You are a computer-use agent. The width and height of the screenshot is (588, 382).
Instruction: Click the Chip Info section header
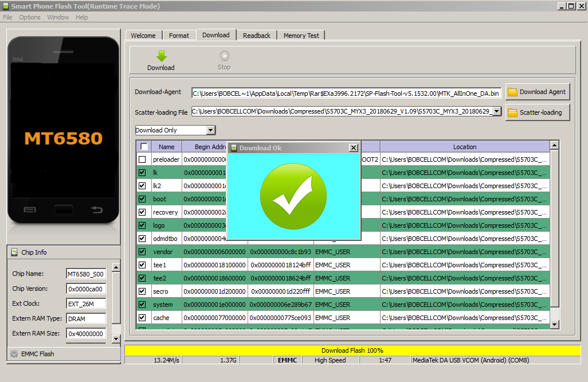point(64,252)
